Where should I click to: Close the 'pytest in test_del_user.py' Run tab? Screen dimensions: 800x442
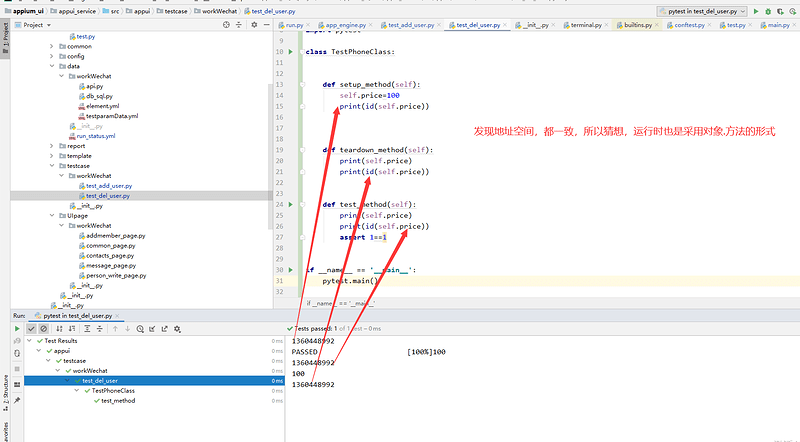(117, 316)
